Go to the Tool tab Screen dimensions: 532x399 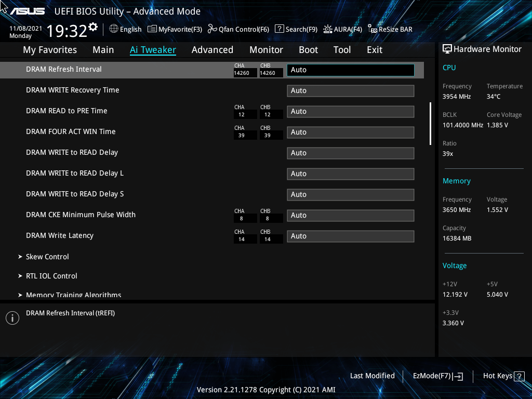coord(342,50)
